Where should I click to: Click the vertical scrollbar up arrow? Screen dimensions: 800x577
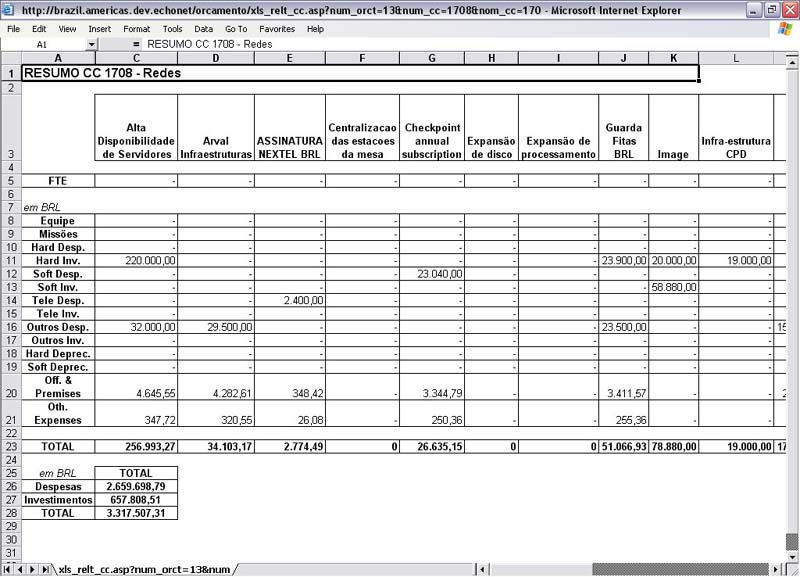(792, 63)
